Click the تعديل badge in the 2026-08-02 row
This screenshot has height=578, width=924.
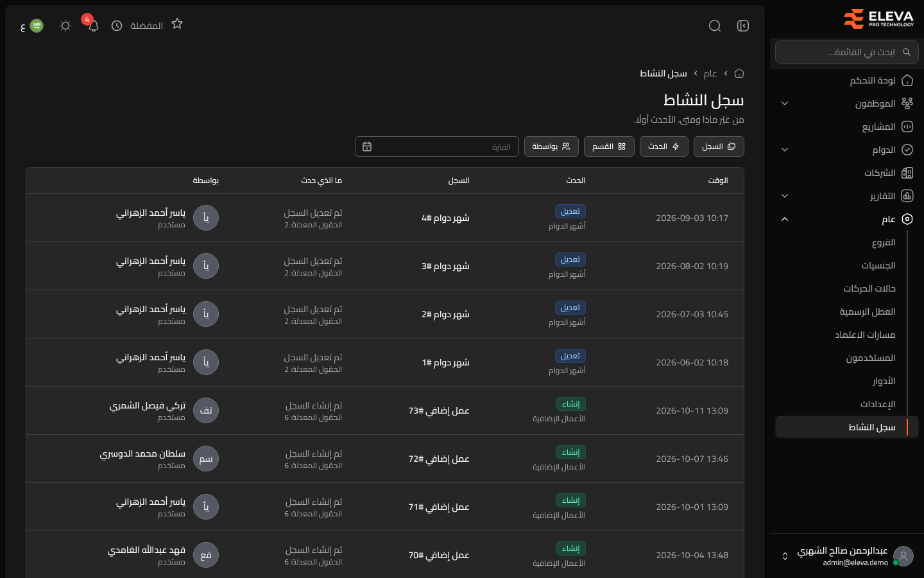(x=570, y=259)
